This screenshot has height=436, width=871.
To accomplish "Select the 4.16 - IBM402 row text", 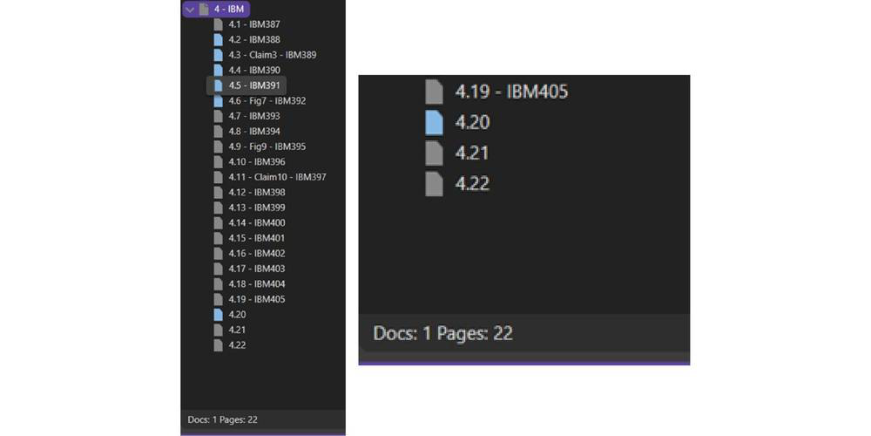I will pyautogui.click(x=257, y=253).
